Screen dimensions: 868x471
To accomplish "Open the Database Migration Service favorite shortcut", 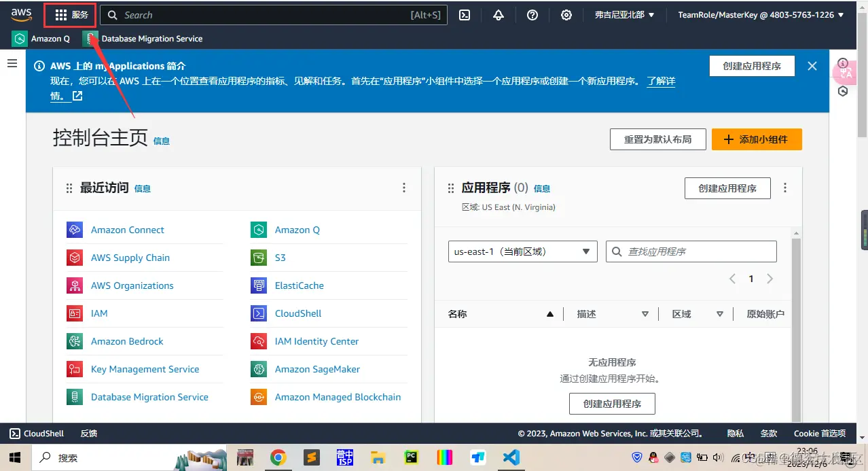I will [x=143, y=39].
